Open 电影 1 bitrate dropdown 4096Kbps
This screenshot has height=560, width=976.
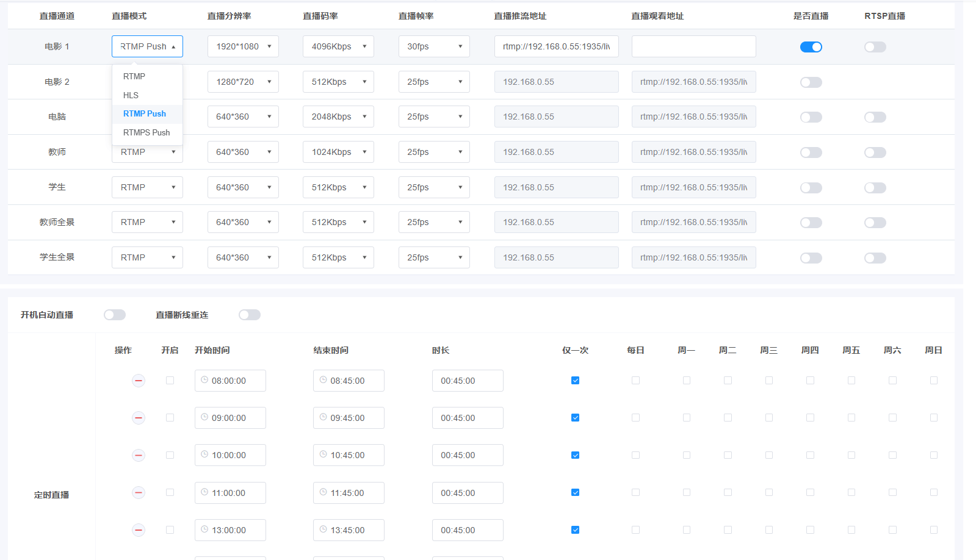pos(338,46)
